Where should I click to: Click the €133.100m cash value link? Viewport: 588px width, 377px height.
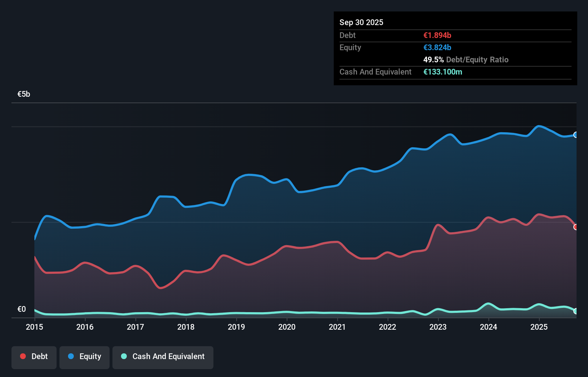click(x=443, y=72)
